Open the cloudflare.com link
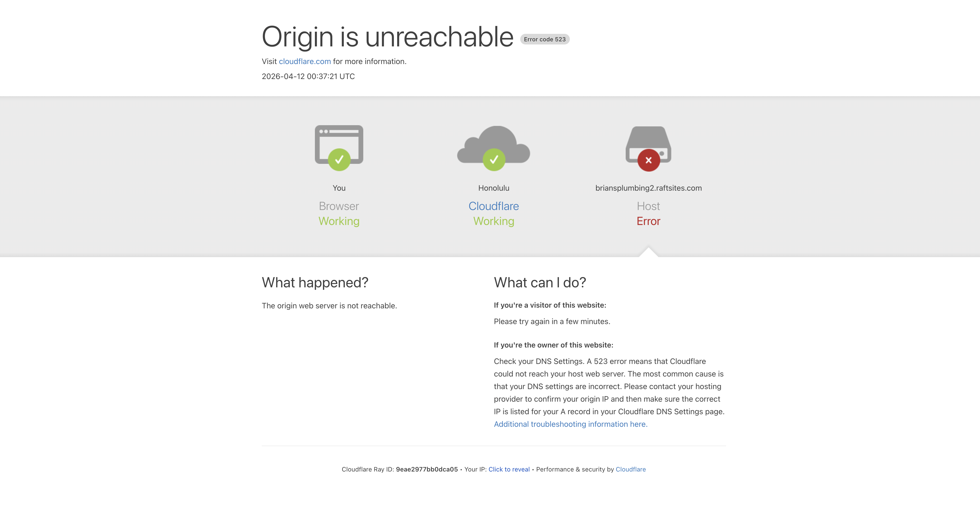This screenshot has width=980, height=522. [x=305, y=62]
